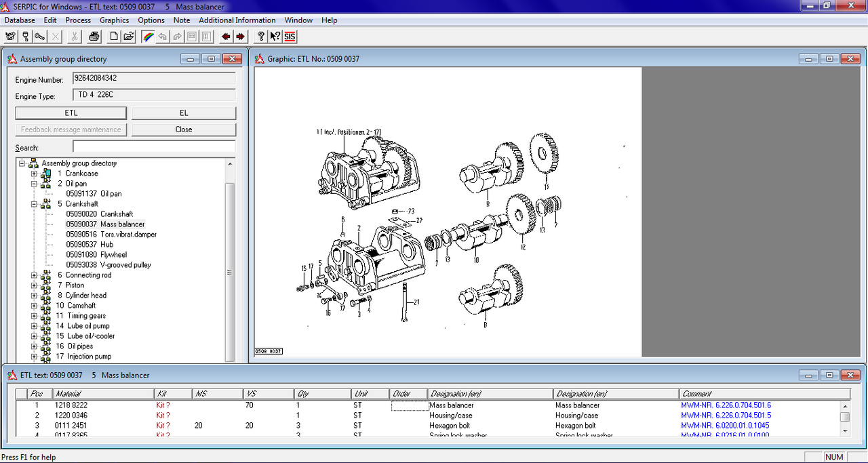Click the bolt/screw toolbar icon
The height and width of the screenshot is (463, 868).
pyautogui.click(x=40, y=36)
